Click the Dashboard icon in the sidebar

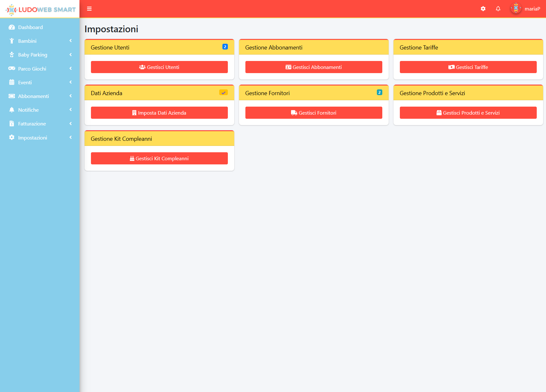(12, 27)
